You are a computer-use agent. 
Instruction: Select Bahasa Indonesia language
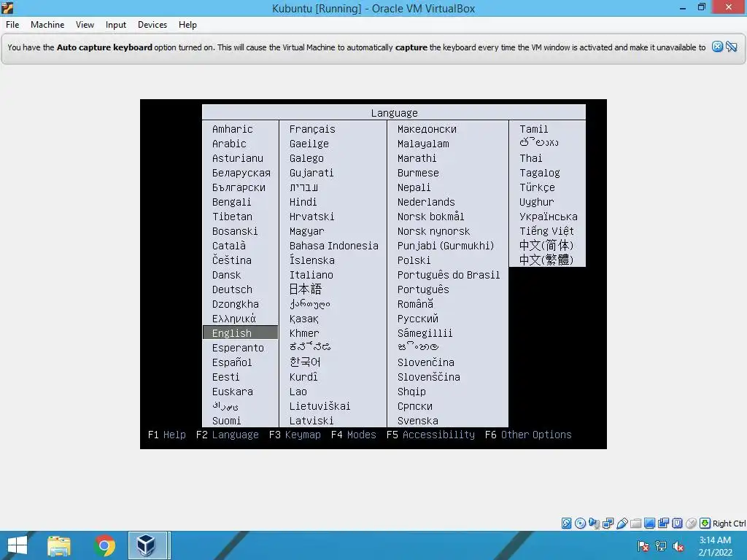coord(333,246)
